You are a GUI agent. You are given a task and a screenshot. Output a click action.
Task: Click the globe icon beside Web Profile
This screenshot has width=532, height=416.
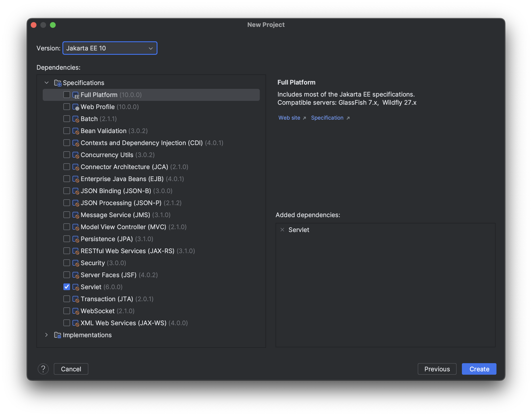[x=76, y=107]
